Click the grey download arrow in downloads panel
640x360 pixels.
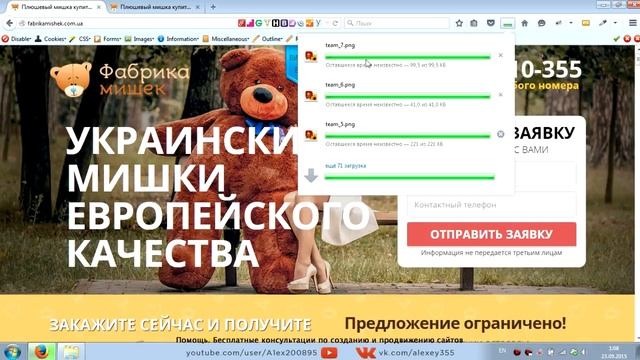pos(311,175)
